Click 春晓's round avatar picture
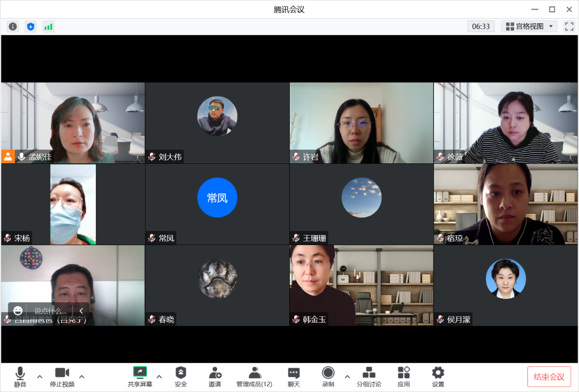The height and width of the screenshot is (392, 579). tap(217, 279)
